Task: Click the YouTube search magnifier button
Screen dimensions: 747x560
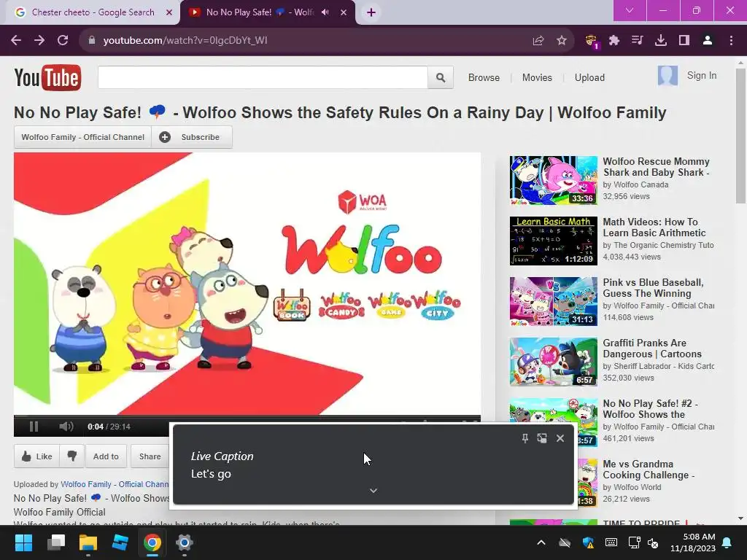Action: (x=441, y=77)
